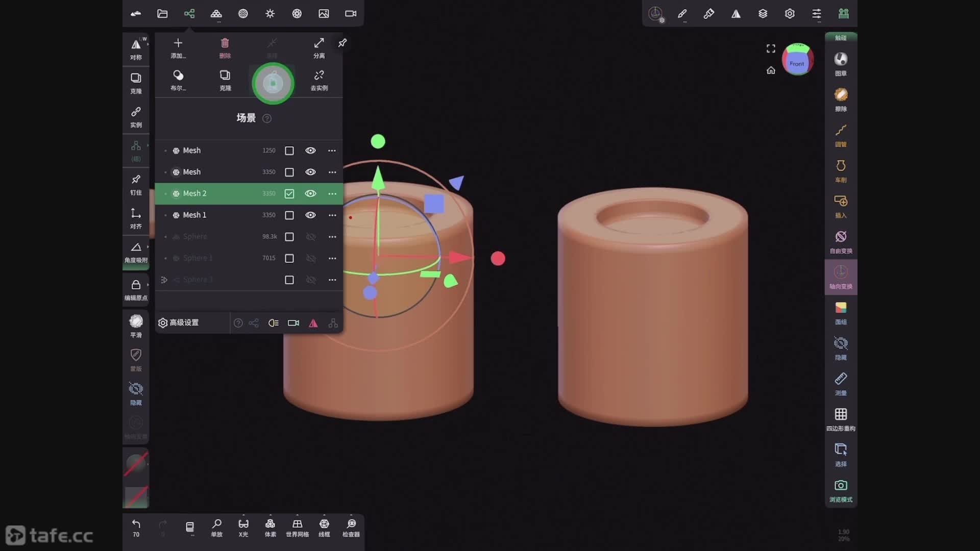Click the undo arrow showing 70
Image resolution: width=980 pixels, height=551 pixels.
tap(136, 528)
